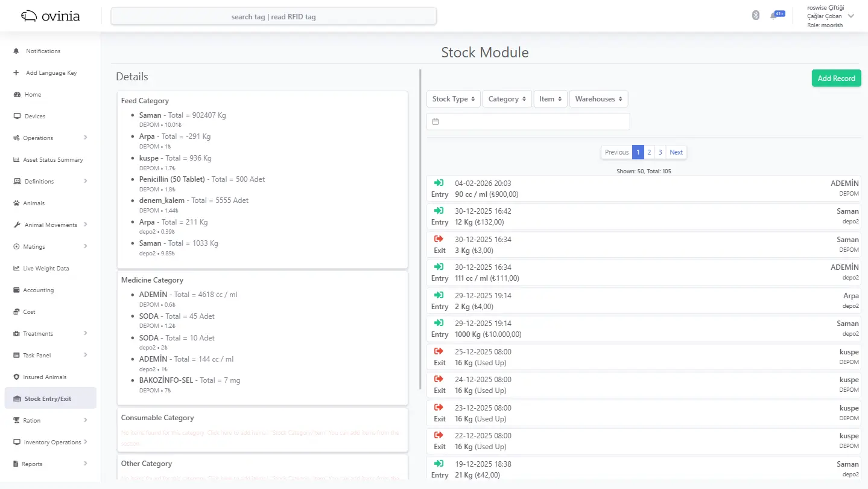The height and width of the screenshot is (489, 868).
Task: Open Live Weight Data in sidebar
Action: tap(46, 269)
